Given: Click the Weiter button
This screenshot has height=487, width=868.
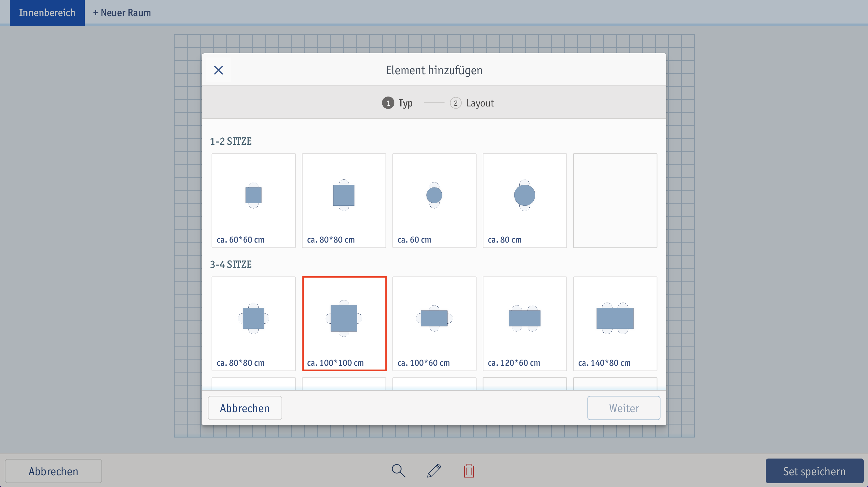Looking at the screenshot, I should click(624, 408).
